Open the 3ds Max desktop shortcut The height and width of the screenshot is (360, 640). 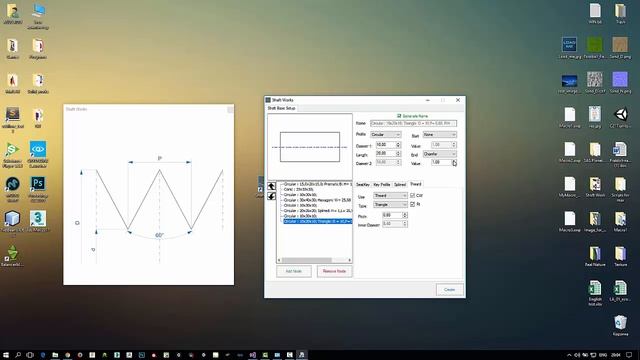point(38,221)
